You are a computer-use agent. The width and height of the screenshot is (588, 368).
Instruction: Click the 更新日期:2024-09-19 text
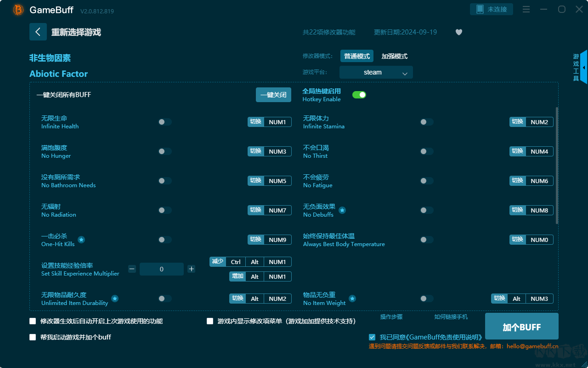coord(405,32)
